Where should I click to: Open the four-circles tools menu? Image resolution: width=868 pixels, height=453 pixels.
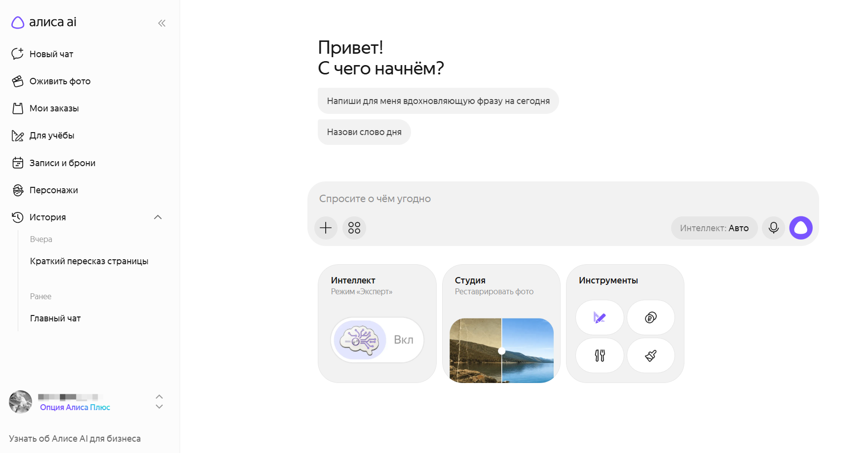point(354,228)
